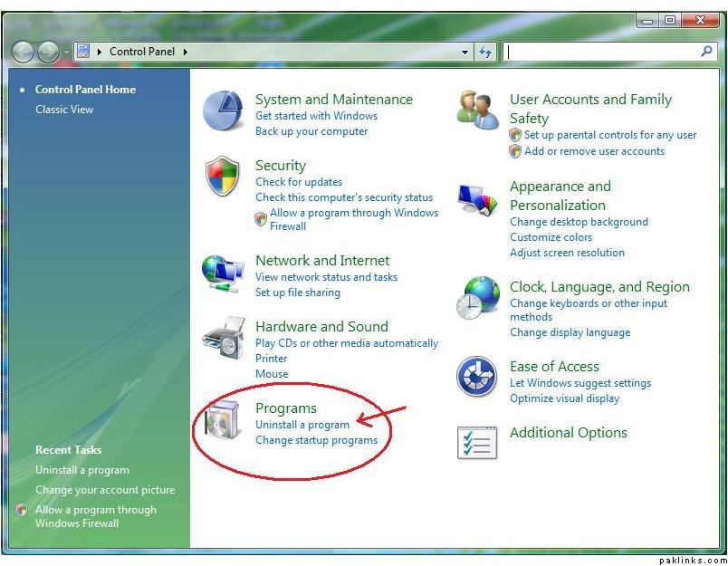
Task: Click the System and Maintenance icon
Action: [x=223, y=111]
